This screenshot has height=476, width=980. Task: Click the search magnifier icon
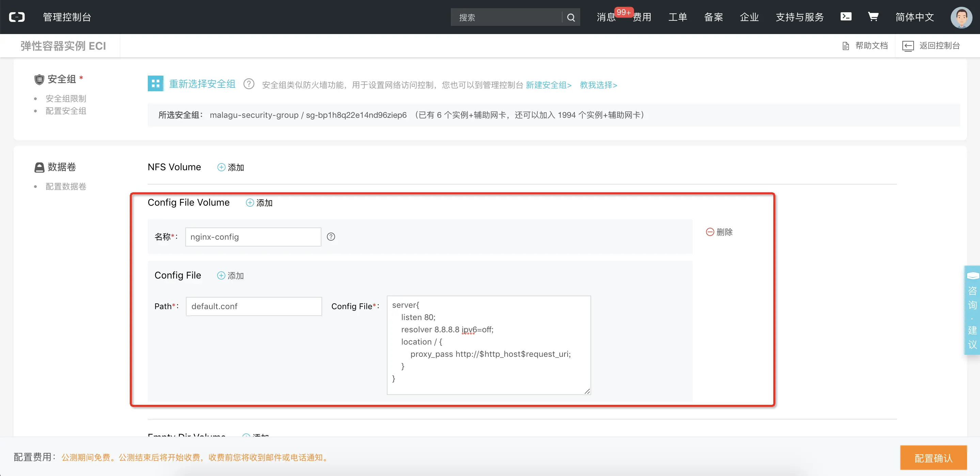coord(571,17)
